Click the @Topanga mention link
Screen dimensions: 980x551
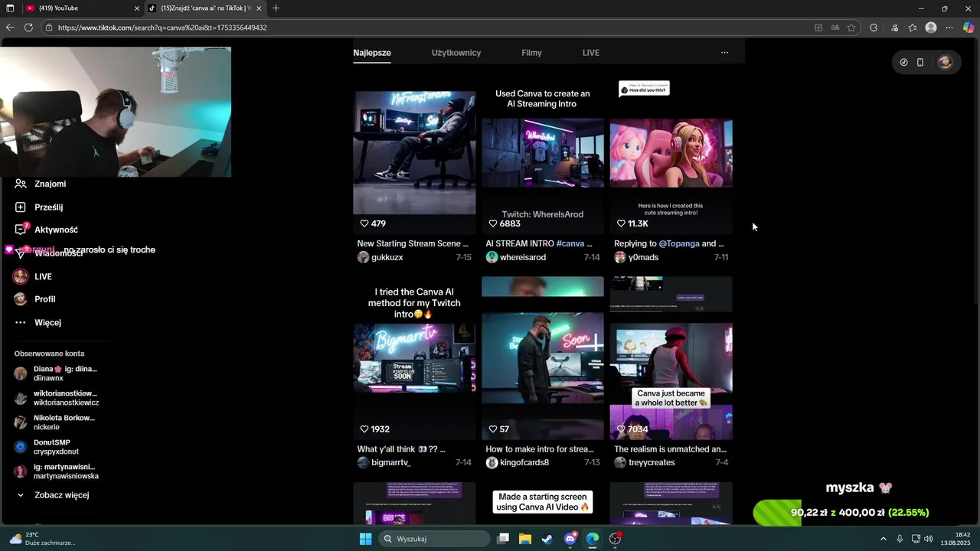tap(679, 243)
